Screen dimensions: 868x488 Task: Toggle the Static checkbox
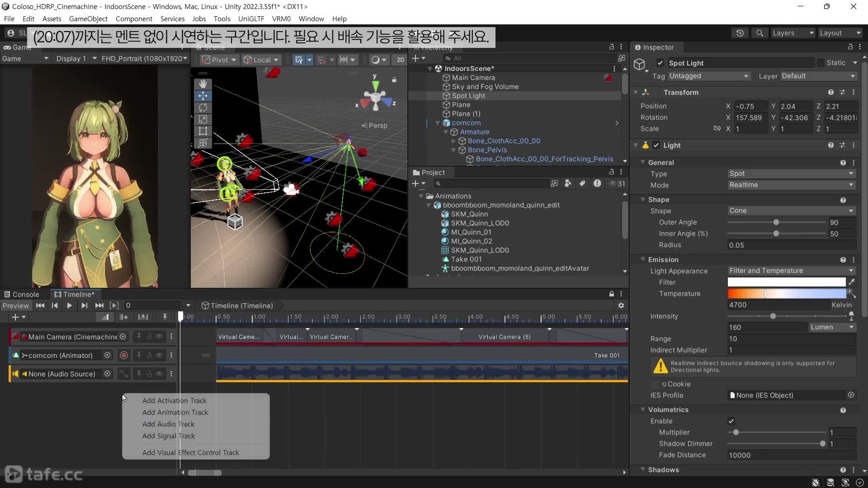coord(821,63)
